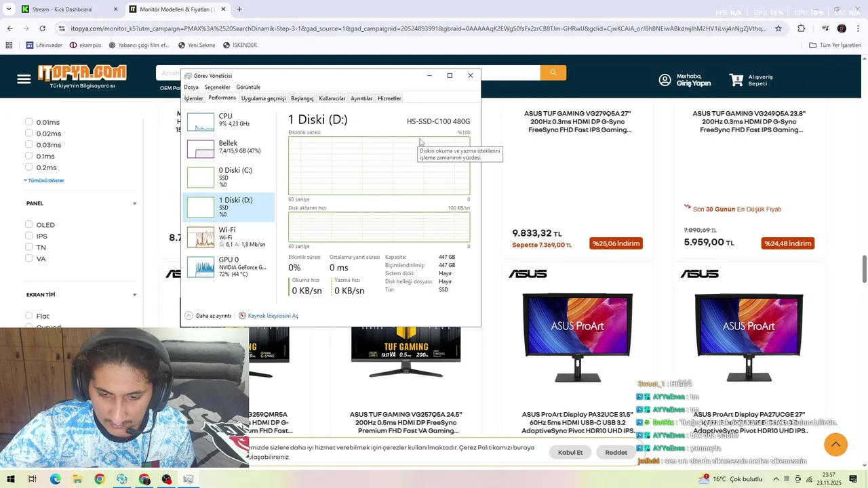
Task: Select Wi-Fi performance item
Action: click(229, 237)
